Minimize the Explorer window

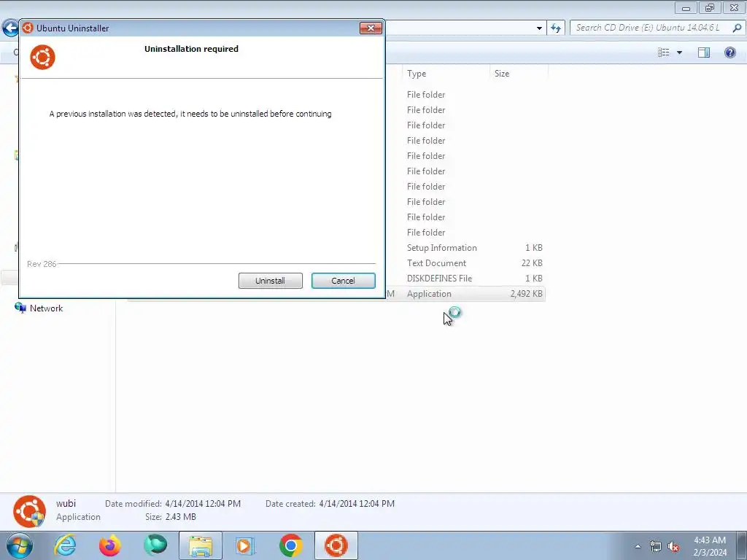pos(686,8)
